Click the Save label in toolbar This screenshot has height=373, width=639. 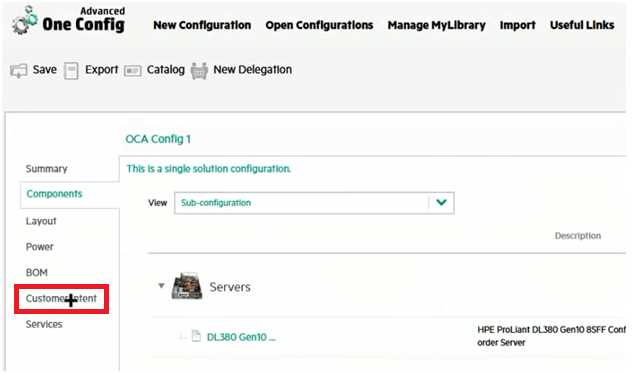coord(44,70)
